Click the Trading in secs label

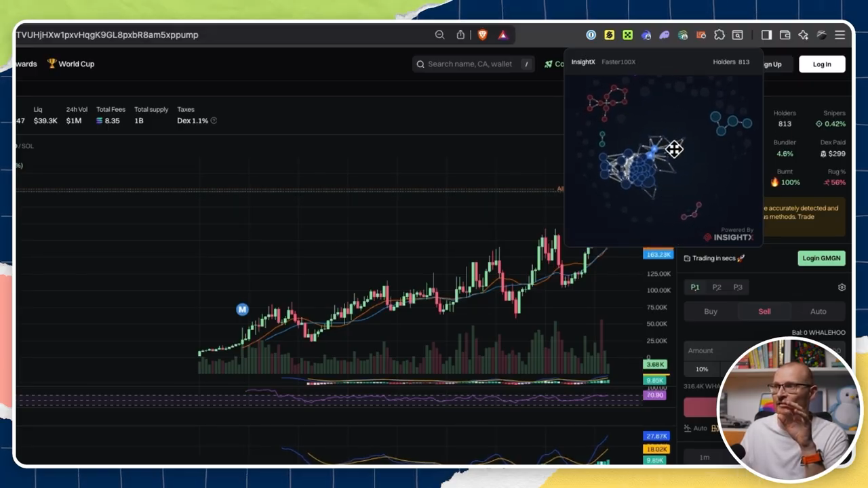tap(714, 258)
